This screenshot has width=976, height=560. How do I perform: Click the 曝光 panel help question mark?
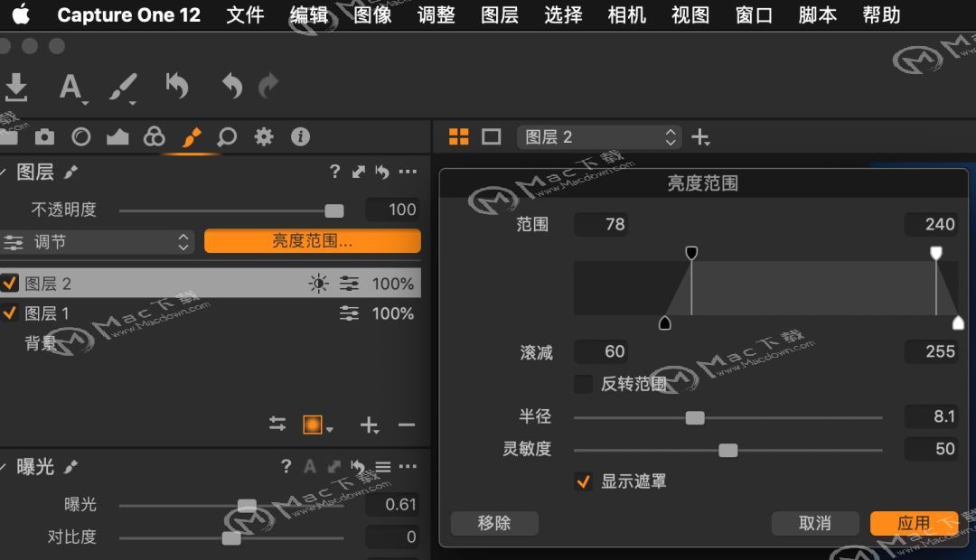tap(286, 466)
